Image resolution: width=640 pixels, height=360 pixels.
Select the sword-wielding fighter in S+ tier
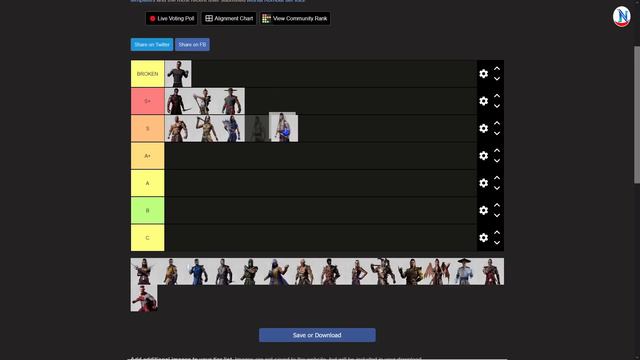pyautogui.click(x=178, y=101)
